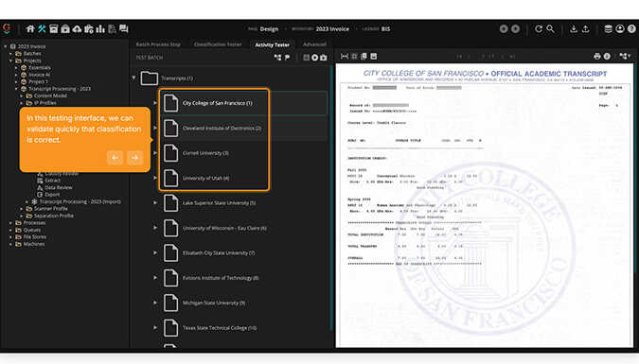Collapse the Projects folder in tree
This screenshot has width=639, height=364.
coord(10,61)
